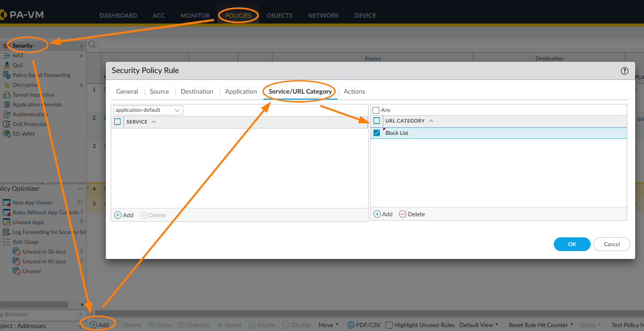Export rules via PDF/CSV
Screen dimensions: 644x331
point(364,325)
